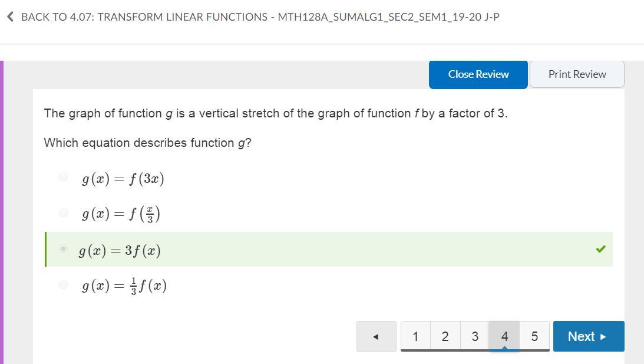Select current question 4 page button

point(504,336)
